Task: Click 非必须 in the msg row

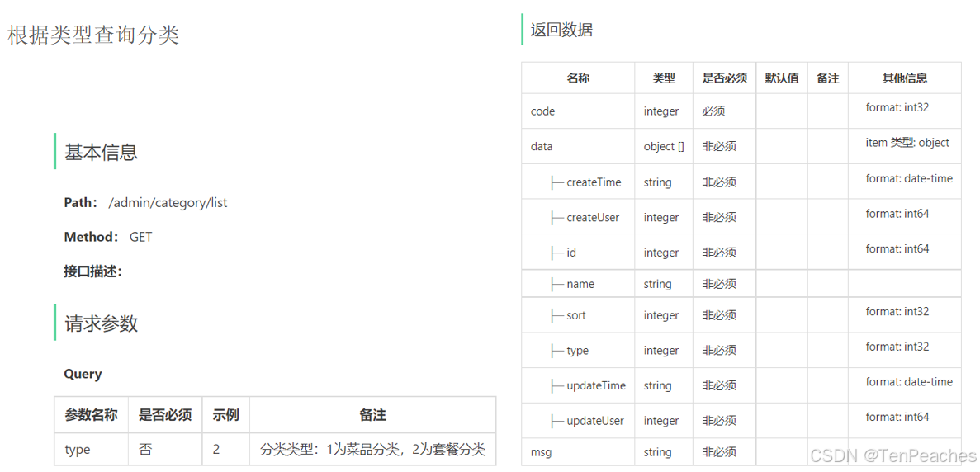Action: pyautogui.click(x=719, y=452)
